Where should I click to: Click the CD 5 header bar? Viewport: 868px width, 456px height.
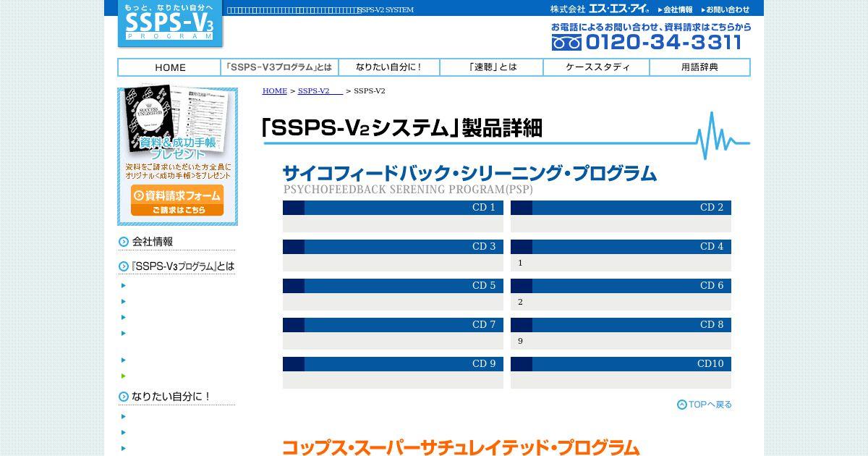393,286
